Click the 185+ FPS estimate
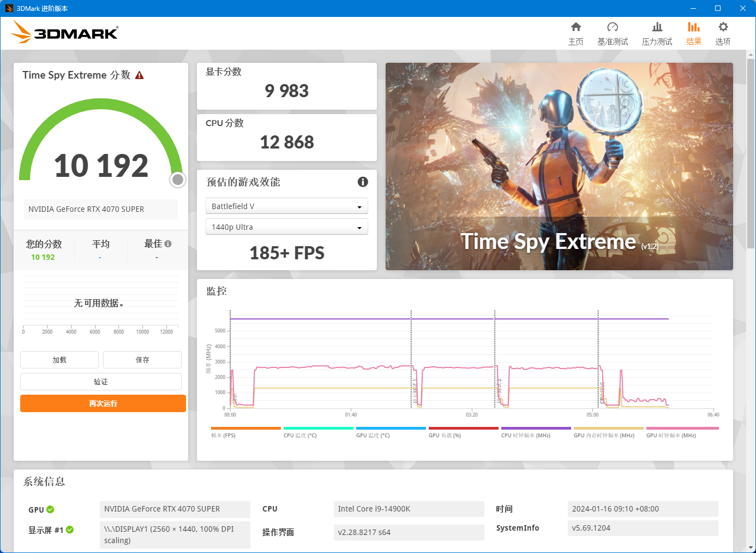Viewport: 756px width, 553px height. point(287,253)
